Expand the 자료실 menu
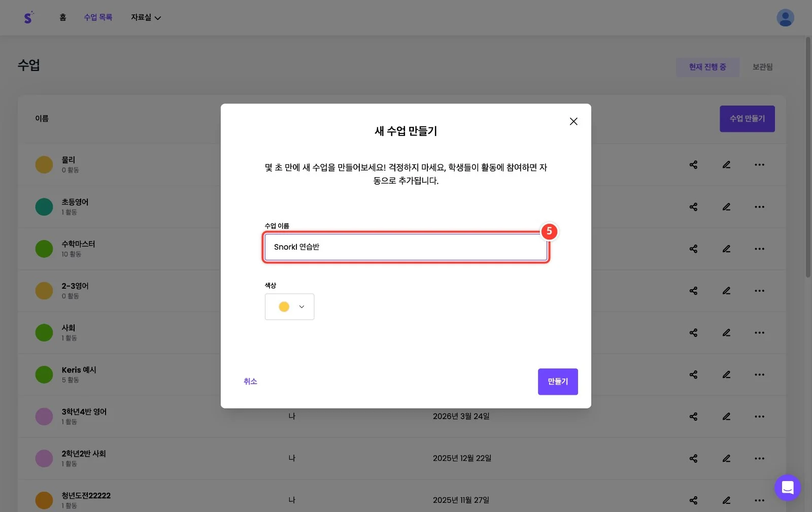The height and width of the screenshot is (512, 812). pos(146,17)
